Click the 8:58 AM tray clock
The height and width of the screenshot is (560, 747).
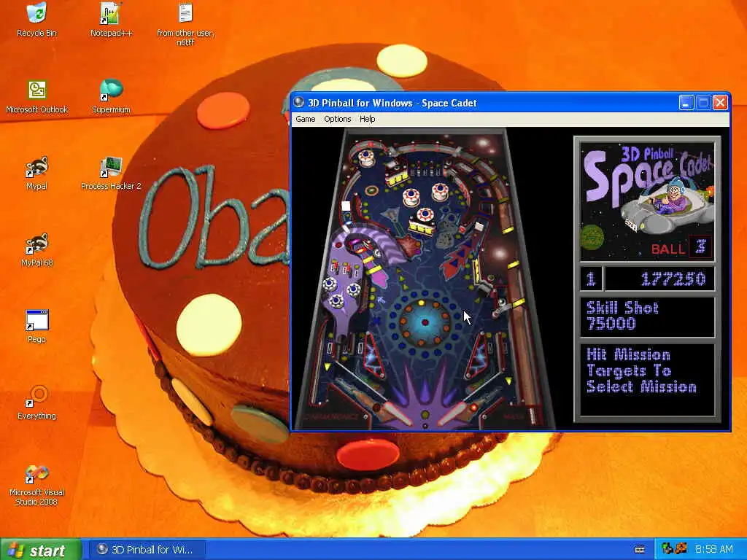click(713, 550)
